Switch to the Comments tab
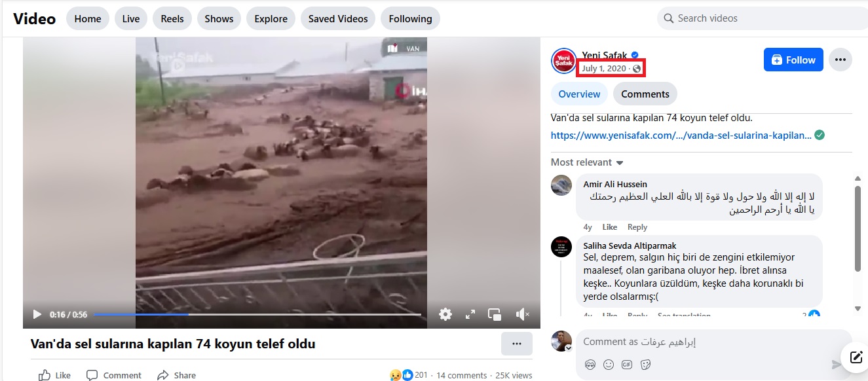Screen dimensions: 868x381 point(645,94)
